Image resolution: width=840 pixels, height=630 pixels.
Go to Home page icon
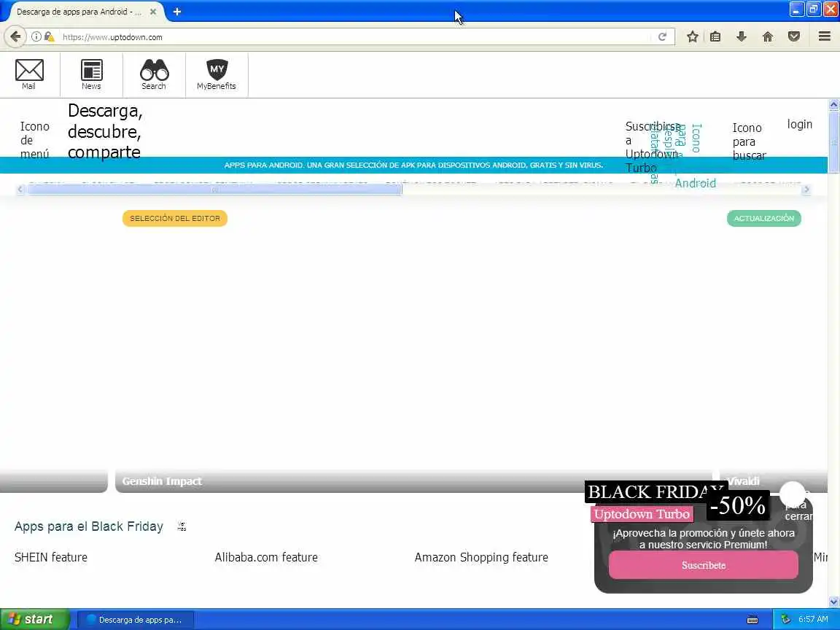click(x=768, y=36)
